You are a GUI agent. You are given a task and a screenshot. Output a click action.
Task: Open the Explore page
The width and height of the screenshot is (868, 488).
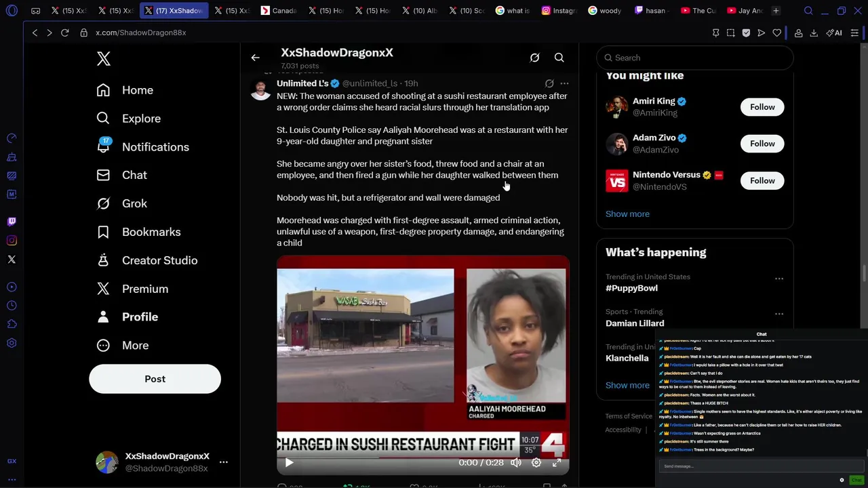(128, 119)
